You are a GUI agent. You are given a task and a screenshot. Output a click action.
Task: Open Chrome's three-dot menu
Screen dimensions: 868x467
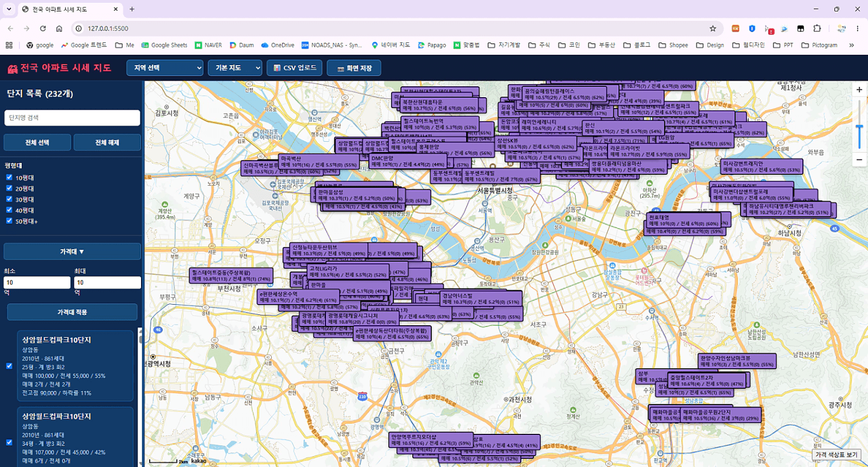(857, 29)
